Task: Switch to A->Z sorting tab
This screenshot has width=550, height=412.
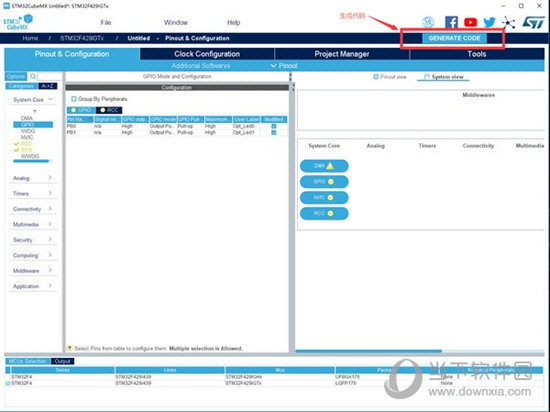Action: click(x=48, y=86)
